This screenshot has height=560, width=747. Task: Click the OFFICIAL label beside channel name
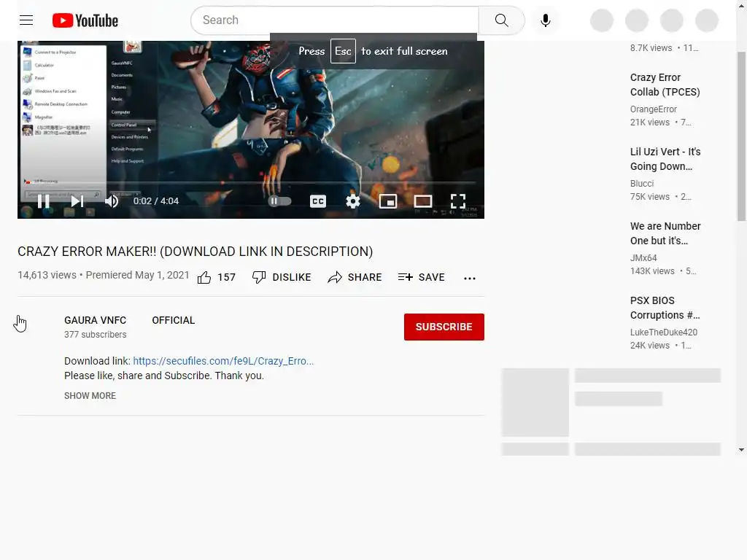click(174, 321)
